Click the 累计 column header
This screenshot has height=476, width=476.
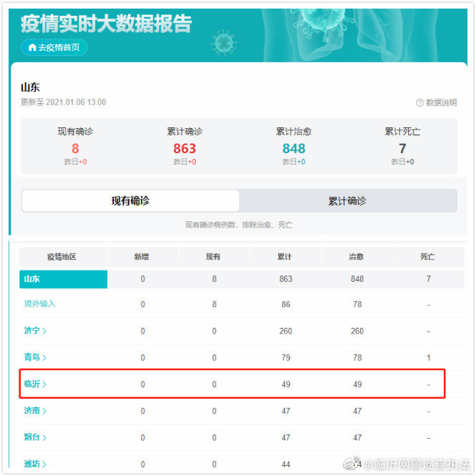coord(285,256)
